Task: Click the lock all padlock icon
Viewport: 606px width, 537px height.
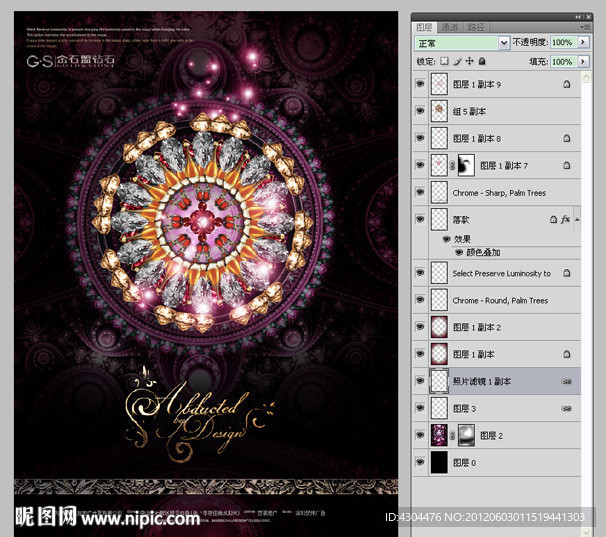Action: pyautogui.click(x=481, y=62)
